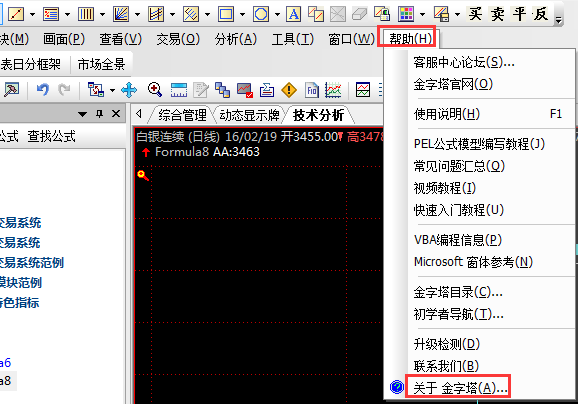The image size is (578, 404).
Task: Close the left formula panel
Action: tap(116, 114)
